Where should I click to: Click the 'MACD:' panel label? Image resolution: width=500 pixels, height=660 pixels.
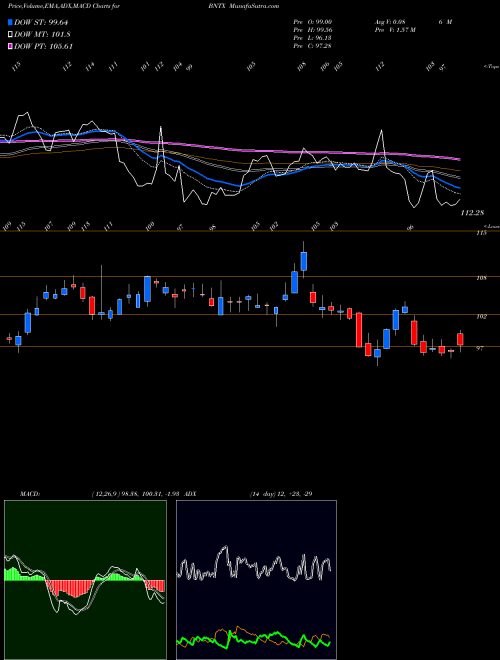click(30, 494)
